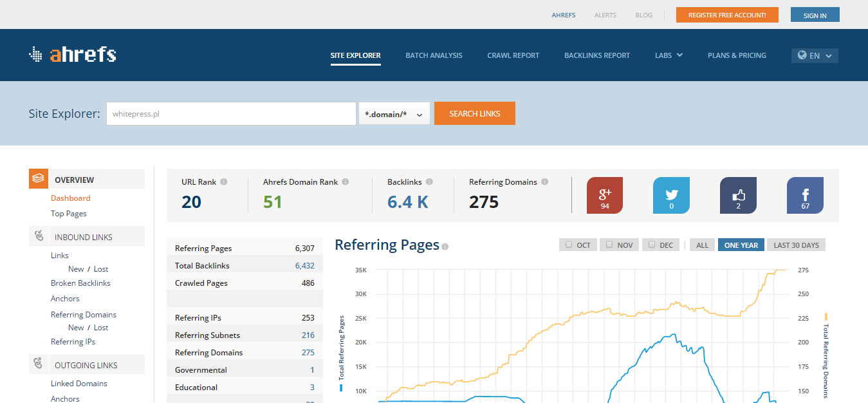Click info icon next to Referring Domains
Image resolution: width=868 pixels, height=403 pixels.
(545, 182)
